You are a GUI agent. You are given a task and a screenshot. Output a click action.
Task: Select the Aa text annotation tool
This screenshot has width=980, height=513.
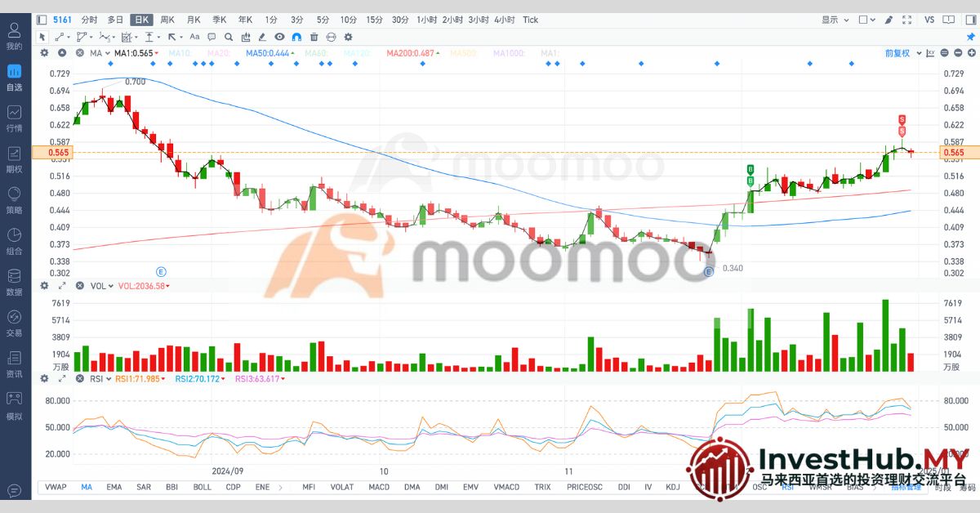pyautogui.click(x=194, y=36)
